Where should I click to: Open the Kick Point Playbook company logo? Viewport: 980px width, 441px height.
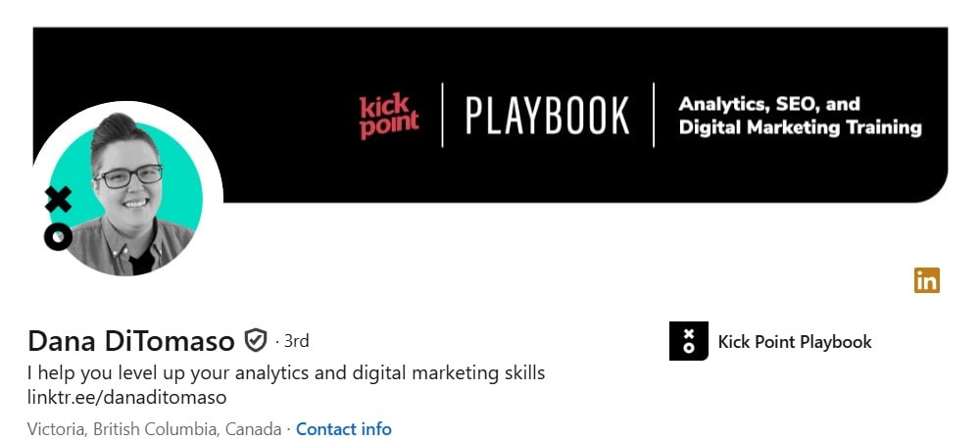coord(688,341)
